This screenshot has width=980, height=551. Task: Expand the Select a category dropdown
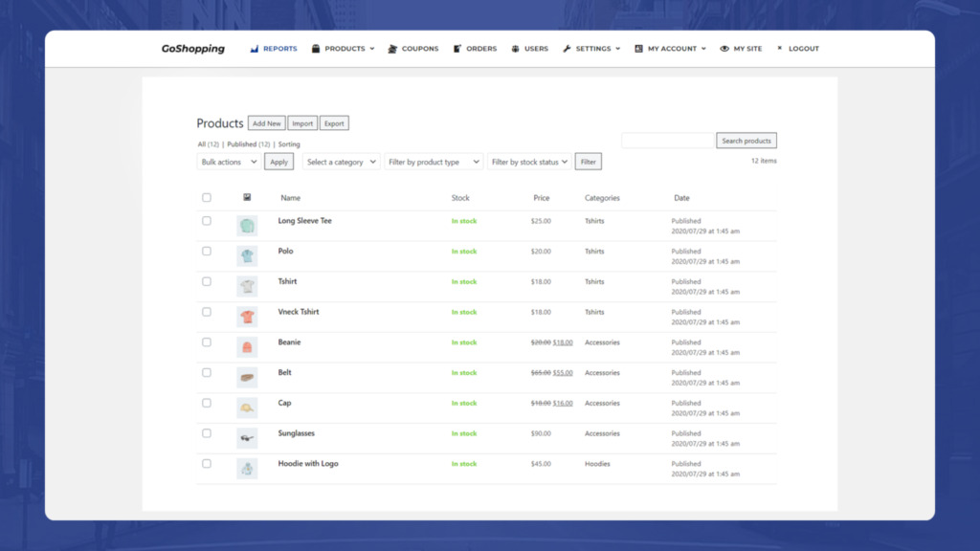[x=341, y=162]
